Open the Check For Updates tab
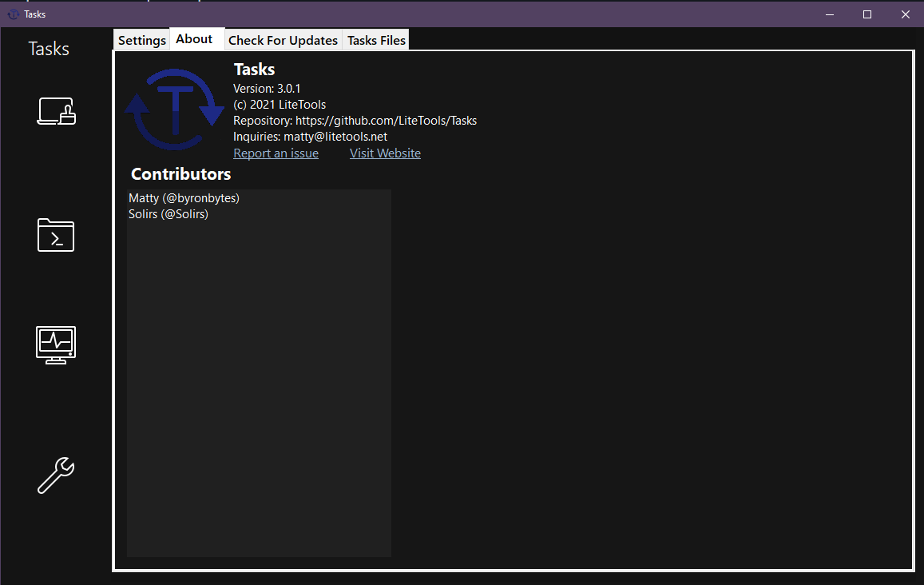The width and height of the screenshot is (924, 585). pos(283,40)
